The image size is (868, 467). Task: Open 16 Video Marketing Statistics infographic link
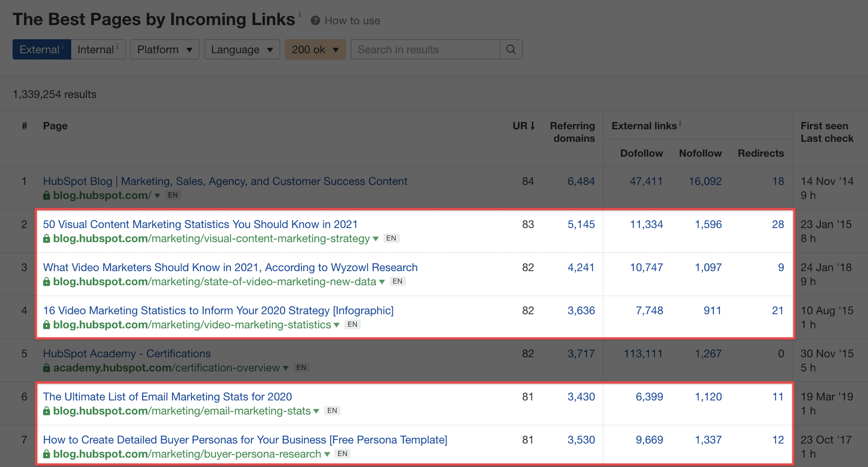click(218, 310)
